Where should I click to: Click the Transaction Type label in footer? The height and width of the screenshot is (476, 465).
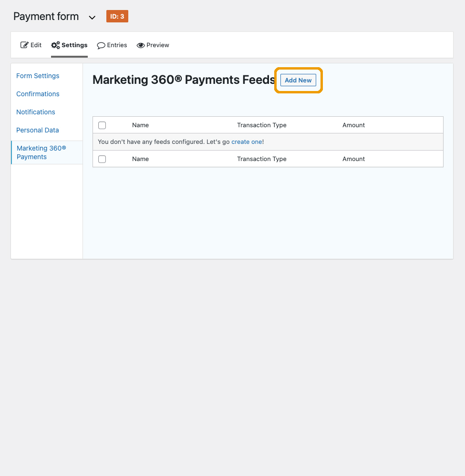click(x=262, y=159)
